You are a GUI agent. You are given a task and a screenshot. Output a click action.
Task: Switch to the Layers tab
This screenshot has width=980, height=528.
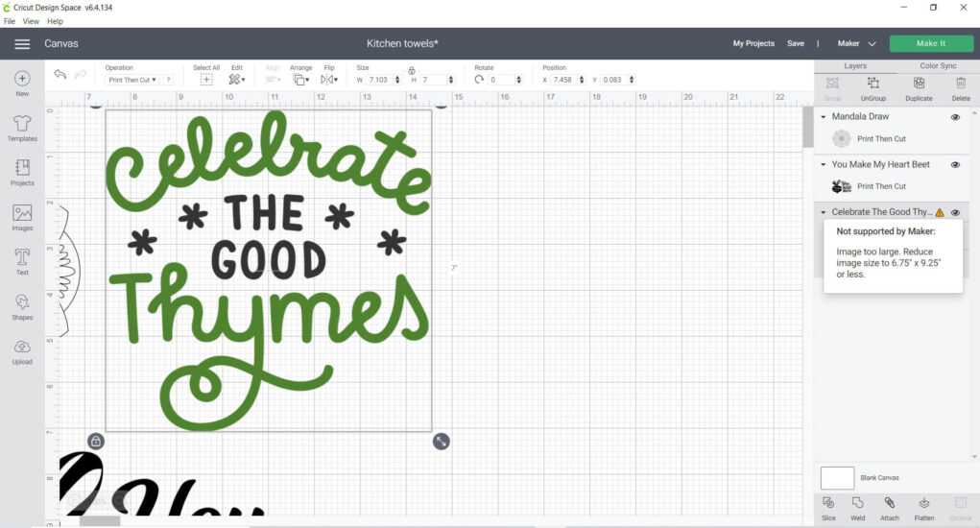pyautogui.click(x=855, y=65)
